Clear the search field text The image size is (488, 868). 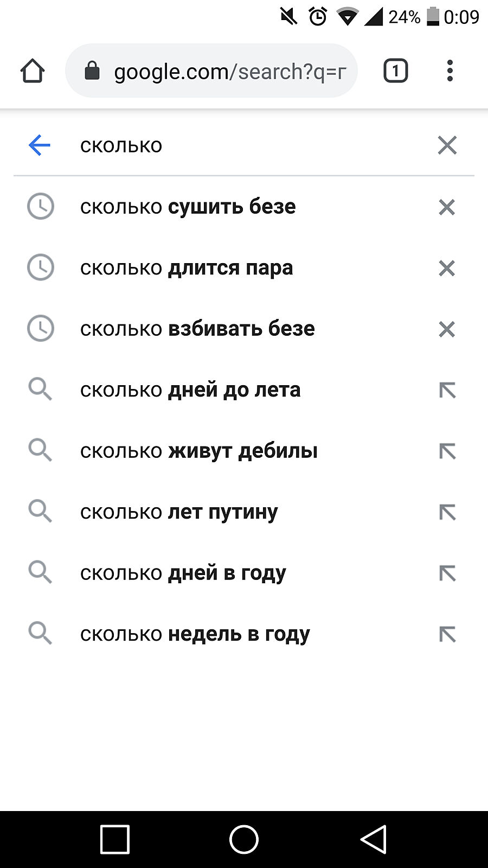[447, 145]
